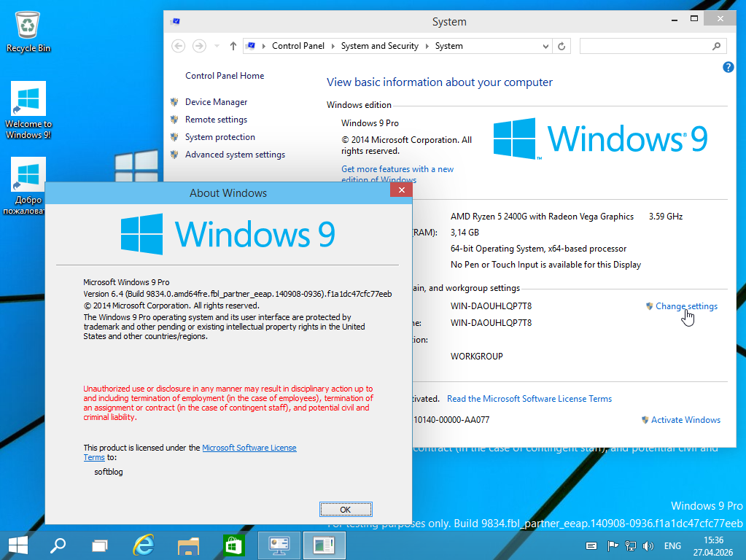The image size is (746, 560).
Task: Open System protection link
Action: click(x=219, y=137)
